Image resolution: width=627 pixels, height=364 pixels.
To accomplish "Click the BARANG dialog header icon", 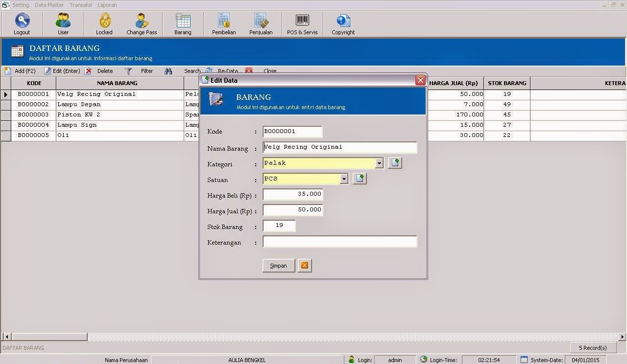I will [216, 99].
